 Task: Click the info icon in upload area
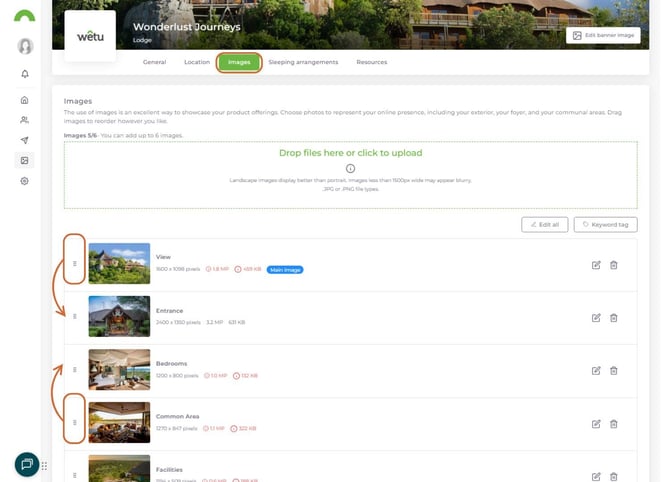click(350, 168)
